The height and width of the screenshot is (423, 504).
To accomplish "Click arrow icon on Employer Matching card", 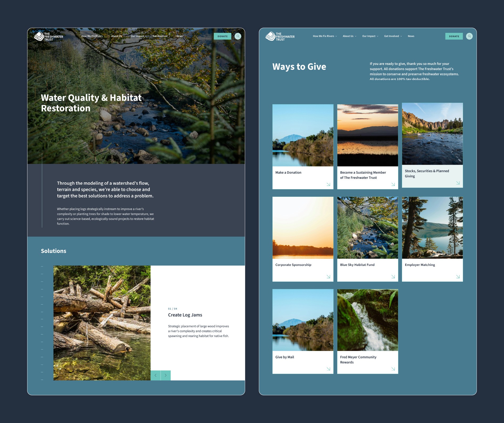I will point(458,277).
